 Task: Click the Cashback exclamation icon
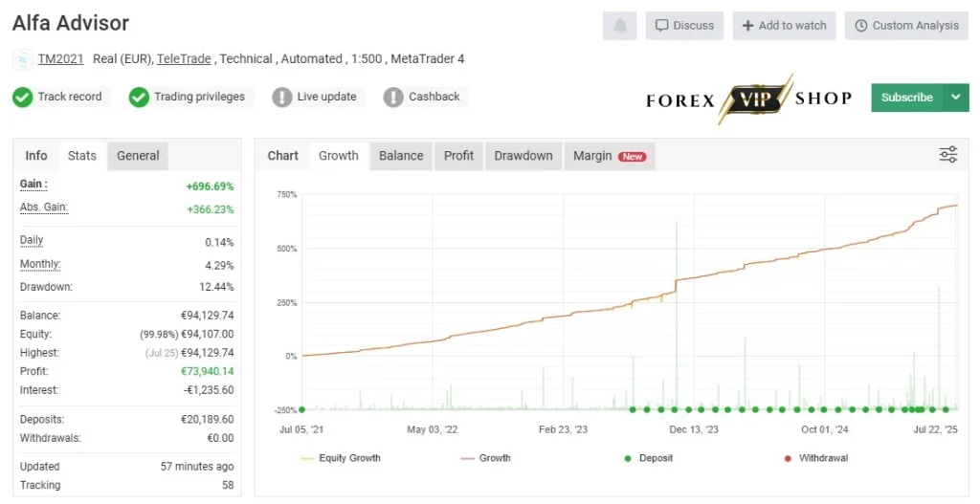click(x=393, y=97)
